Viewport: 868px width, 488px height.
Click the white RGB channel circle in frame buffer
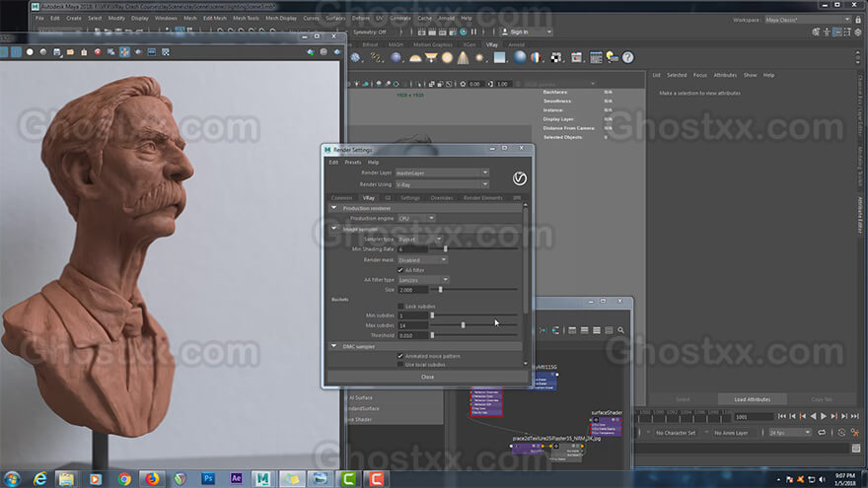30,52
